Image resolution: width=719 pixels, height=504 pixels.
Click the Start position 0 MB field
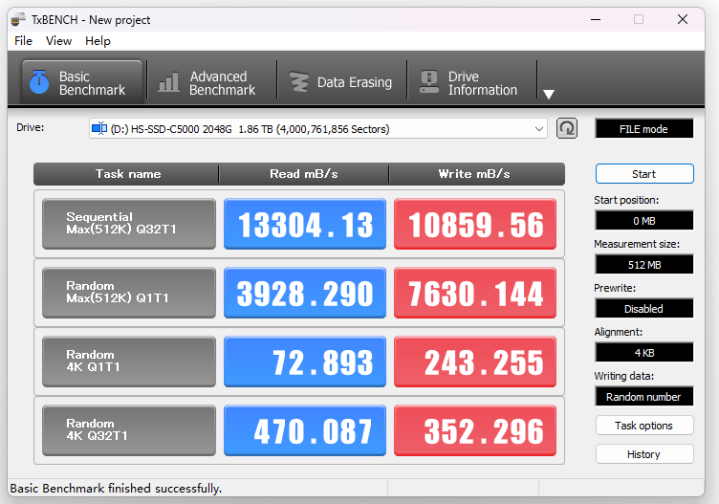644,221
